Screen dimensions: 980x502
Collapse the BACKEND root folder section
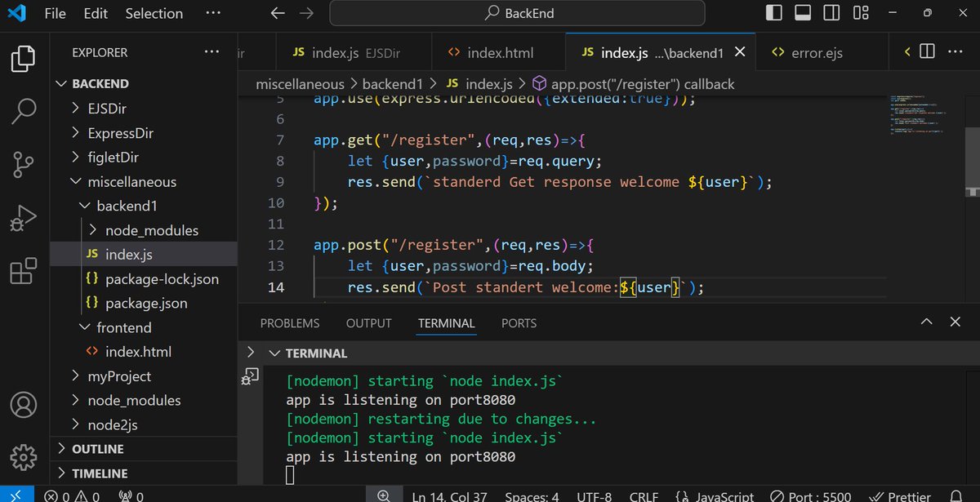tap(144, 83)
